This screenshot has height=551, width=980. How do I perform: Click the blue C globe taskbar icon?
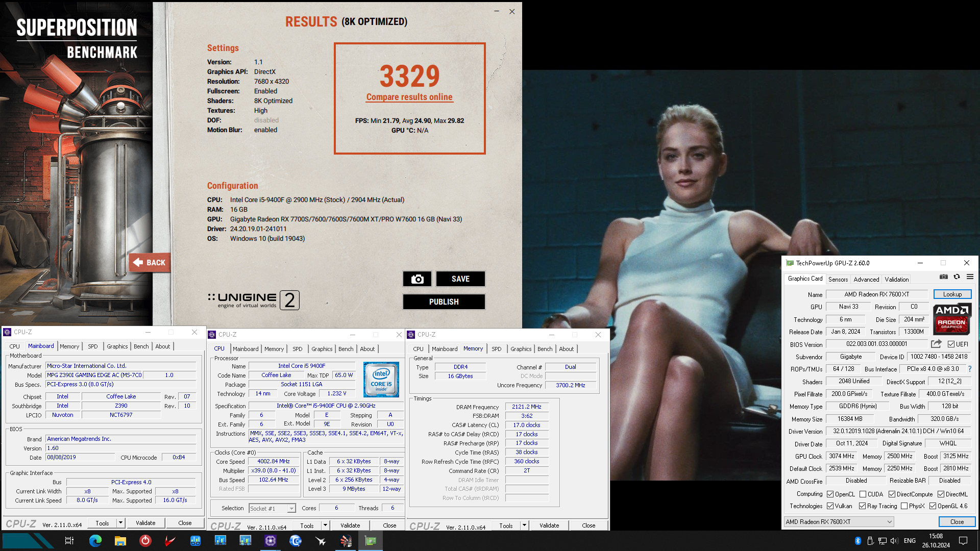coord(296,541)
